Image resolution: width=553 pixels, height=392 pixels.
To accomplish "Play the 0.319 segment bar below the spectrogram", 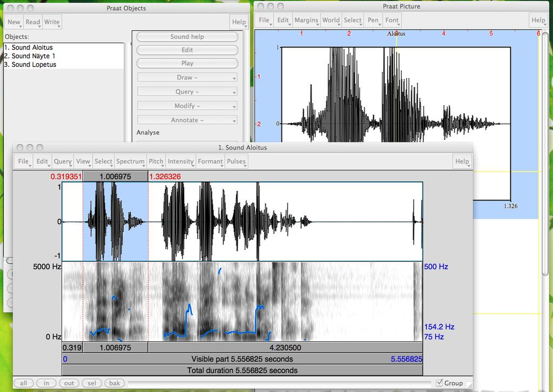I will point(72,348).
